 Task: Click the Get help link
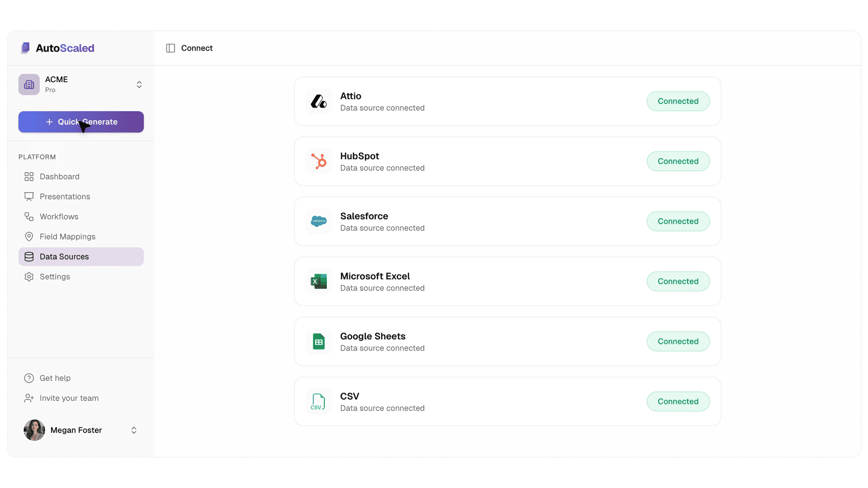(x=55, y=378)
